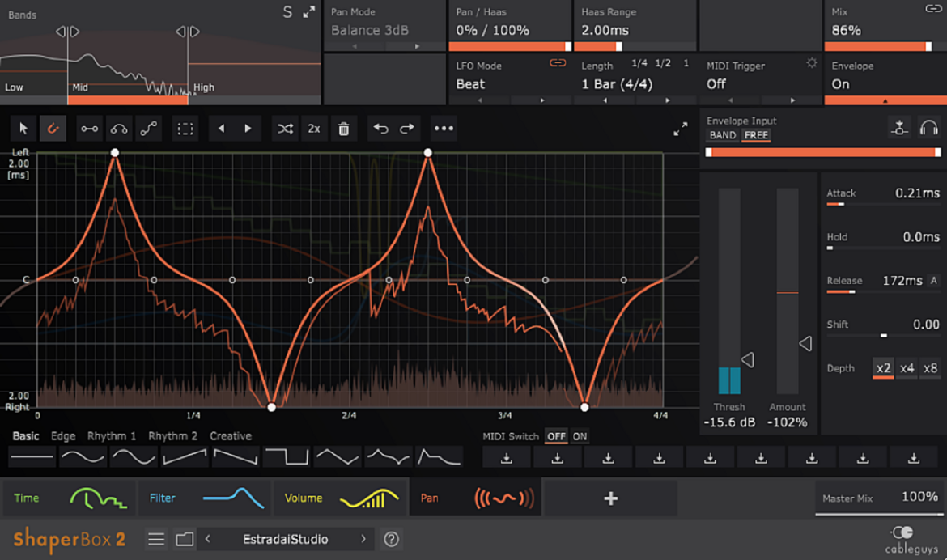Undo the last edit
Viewport: 947px width, 560px height.
380,129
